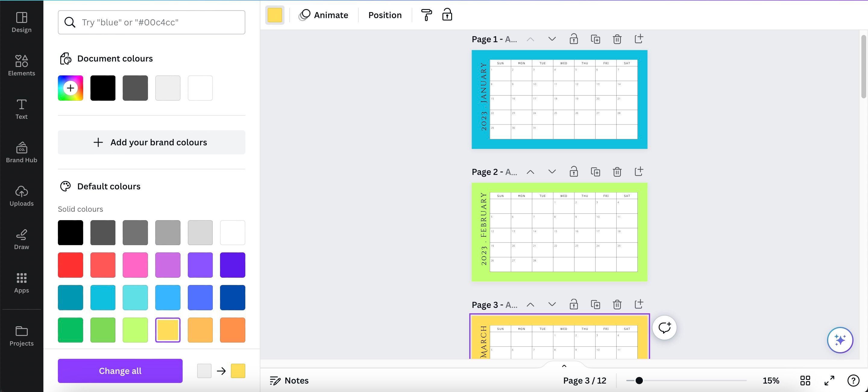Open the Magic assistant sparkle button

click(x=840, y=340)
